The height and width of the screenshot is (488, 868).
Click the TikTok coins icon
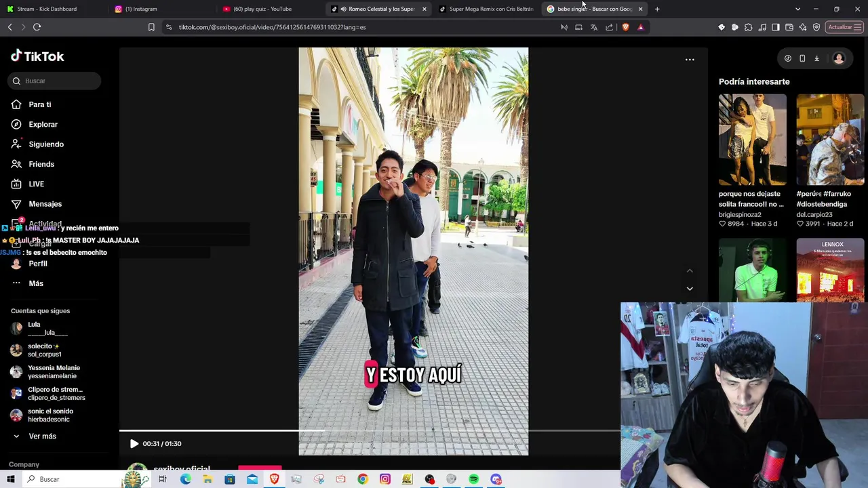click(x=787, y=59)
